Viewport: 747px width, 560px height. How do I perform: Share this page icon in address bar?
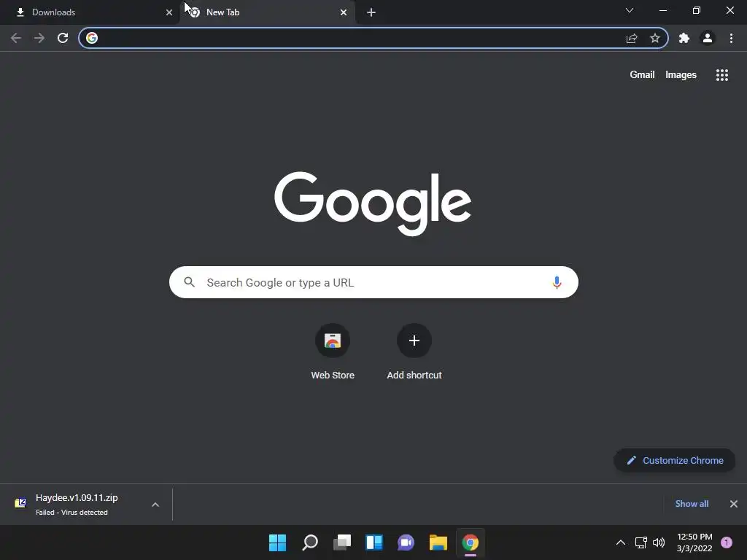coord(632,38)
